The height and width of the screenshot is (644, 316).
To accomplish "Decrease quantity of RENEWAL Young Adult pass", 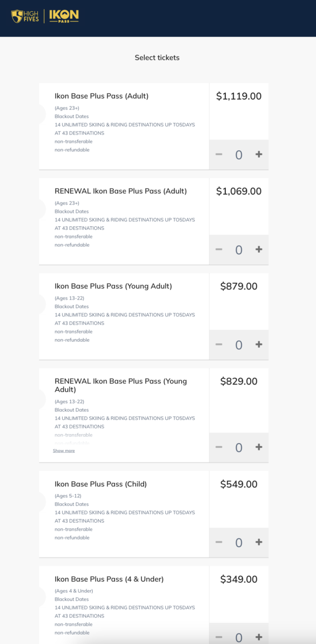I will 219,447.
